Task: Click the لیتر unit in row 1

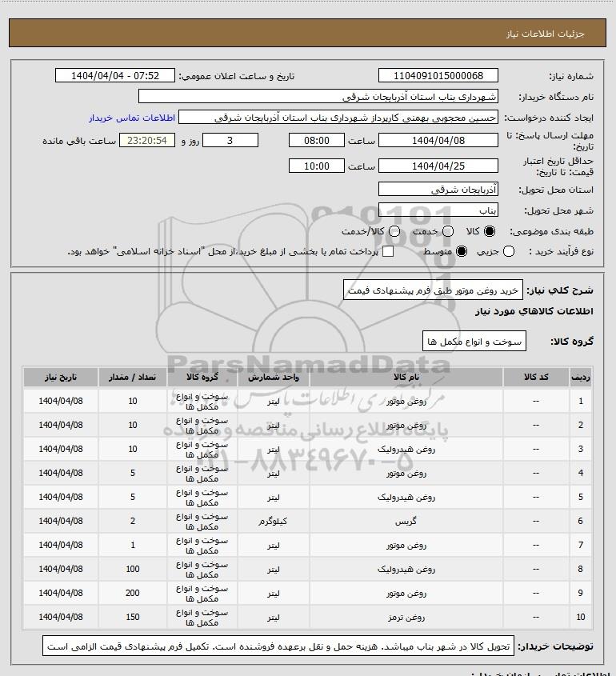Action: coord(273,401)
